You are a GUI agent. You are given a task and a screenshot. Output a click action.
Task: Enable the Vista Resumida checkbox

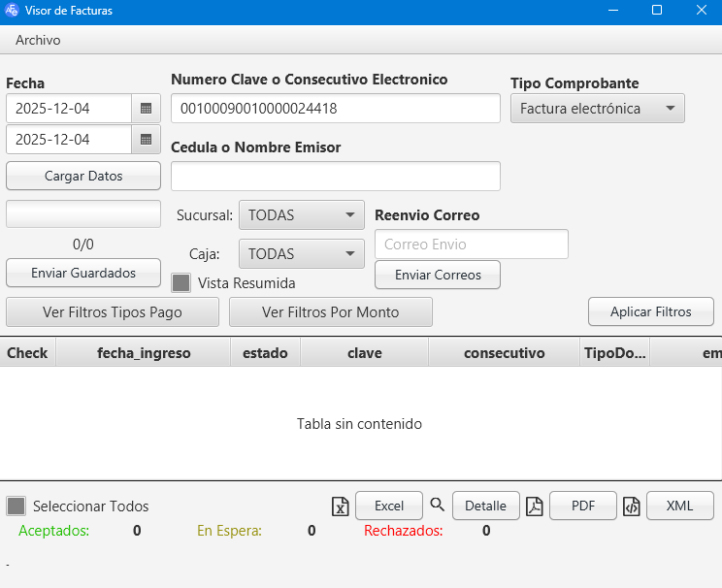pyautogui.click(x=180, y=283)
